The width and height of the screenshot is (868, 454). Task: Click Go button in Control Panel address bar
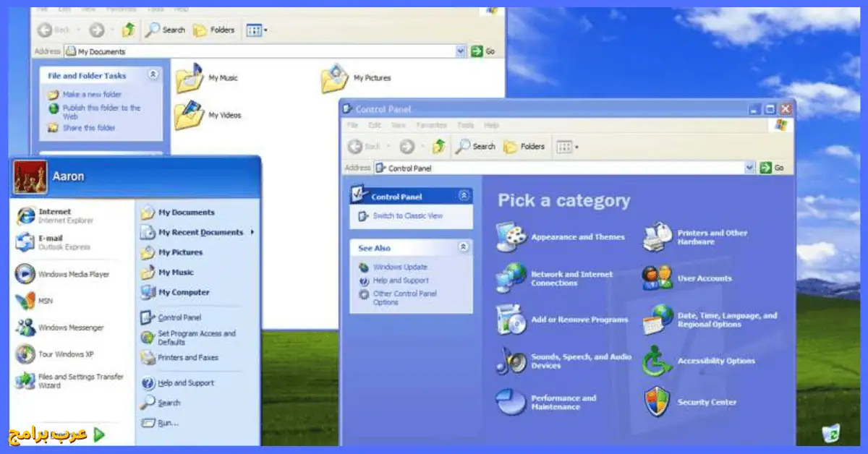pyautogui.click(x=771, y=168)
